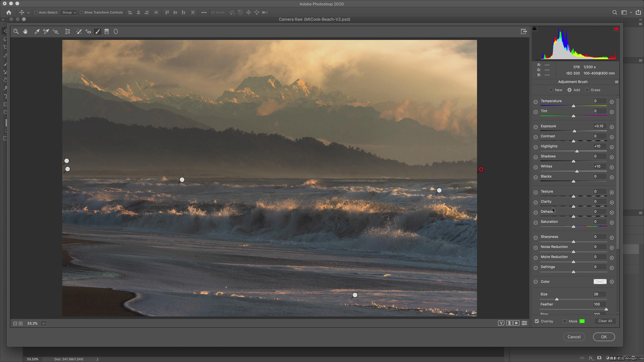Select the Targeted Adjustment tool

click(x=55, y=31)
